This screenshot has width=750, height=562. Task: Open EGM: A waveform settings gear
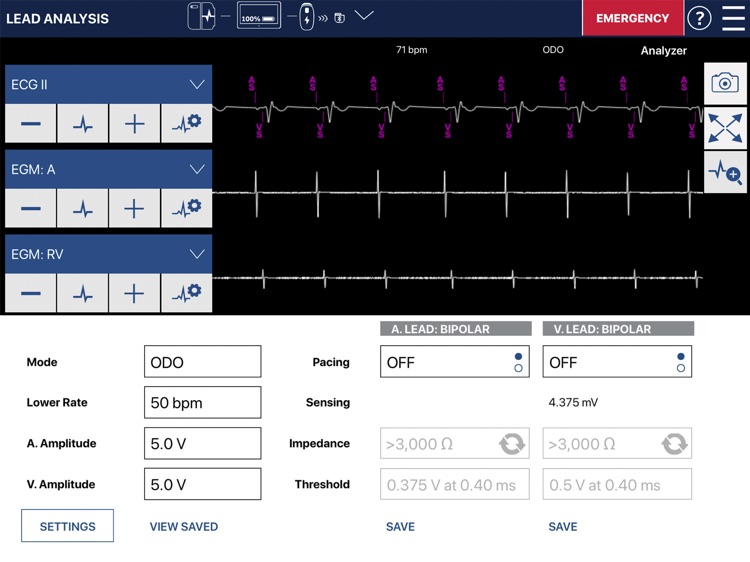click(187, 209)
